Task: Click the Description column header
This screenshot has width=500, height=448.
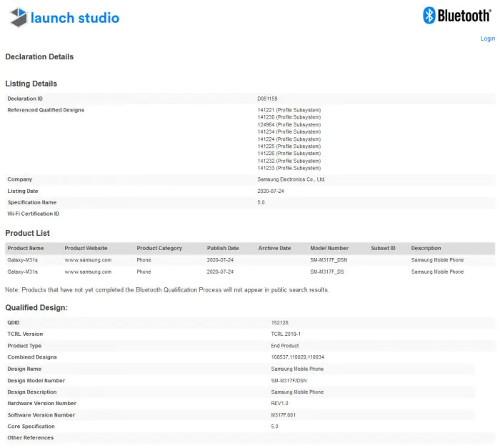Action: [x=426, y=248]
